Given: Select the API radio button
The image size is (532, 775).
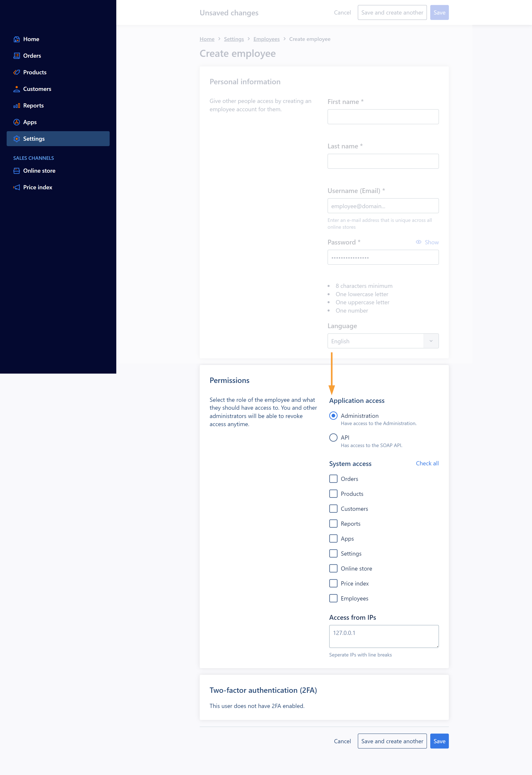Looking at the screenshot, I should pos(333,437).
